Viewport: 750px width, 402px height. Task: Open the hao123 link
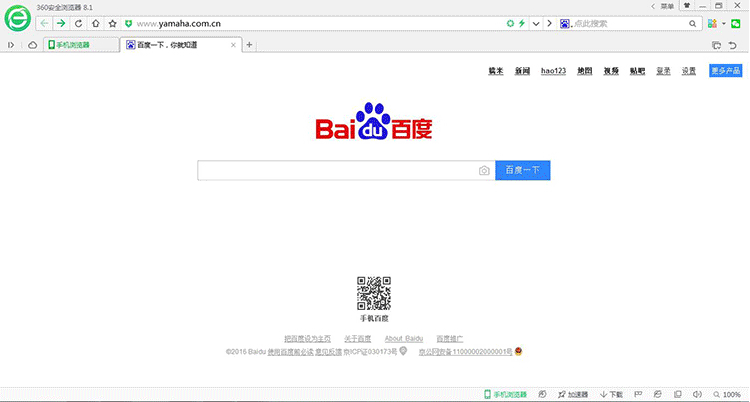(553, 71)
